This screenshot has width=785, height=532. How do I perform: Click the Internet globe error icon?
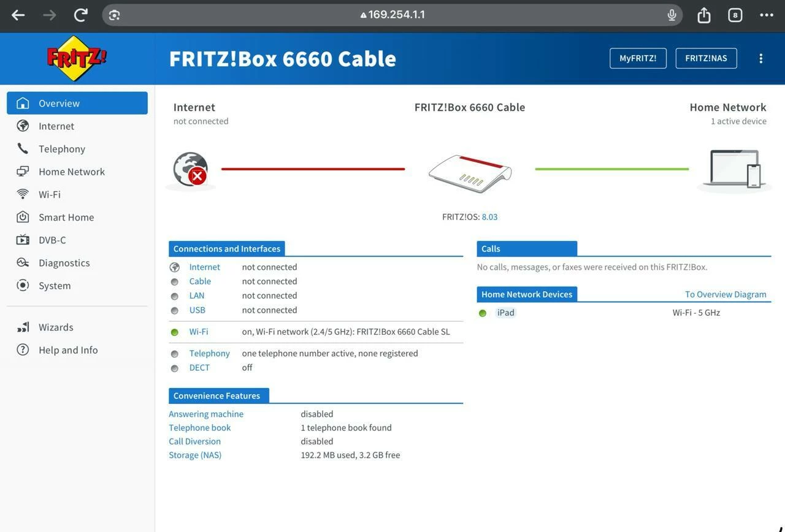pyautogui.click(x=190, y=170)
